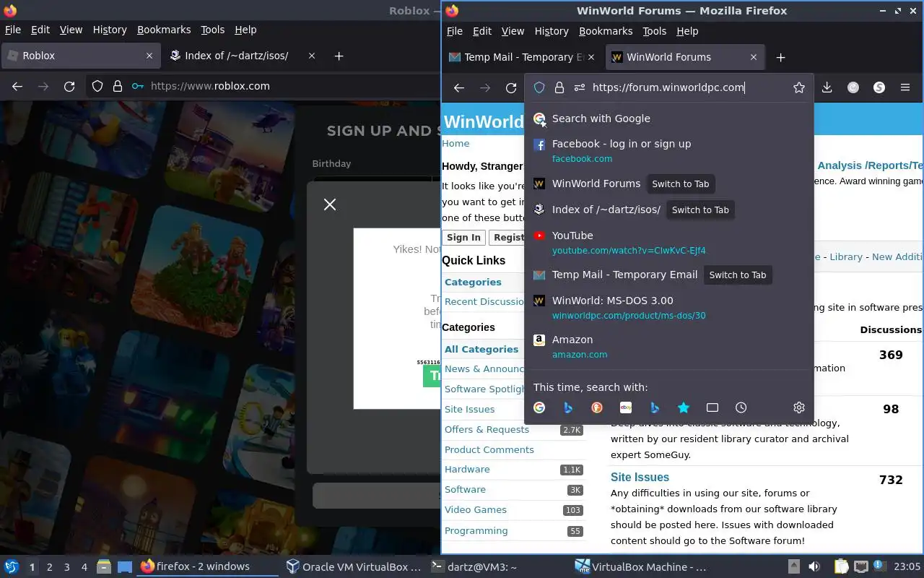Image resolution: width=924 pixels, height=578 pixels.
Task: Click the padlock icon beside forum.winworldpc.com
Action: 559,87
